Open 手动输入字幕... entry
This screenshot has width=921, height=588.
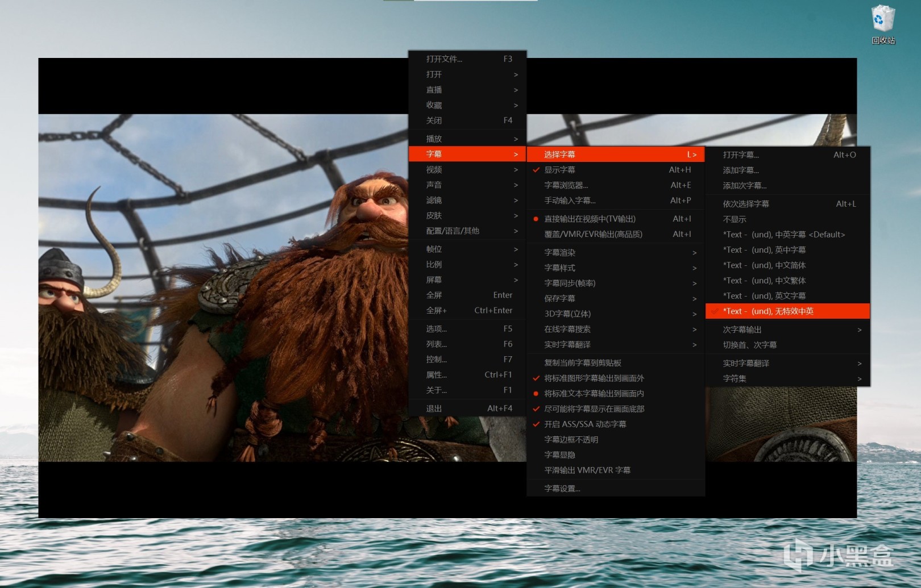[x=616, y=201]
